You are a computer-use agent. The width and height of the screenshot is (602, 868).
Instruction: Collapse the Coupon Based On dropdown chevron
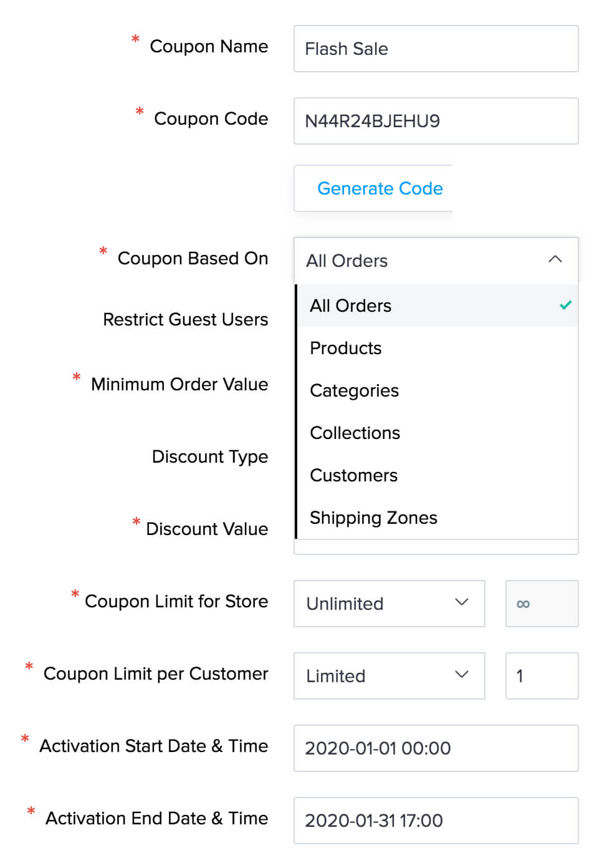[555, 259]
